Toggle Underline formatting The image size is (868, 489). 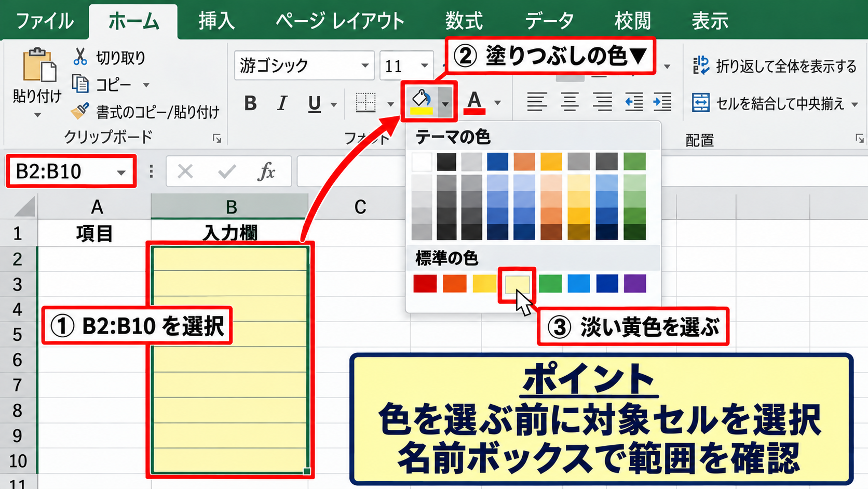coord(314,104)
